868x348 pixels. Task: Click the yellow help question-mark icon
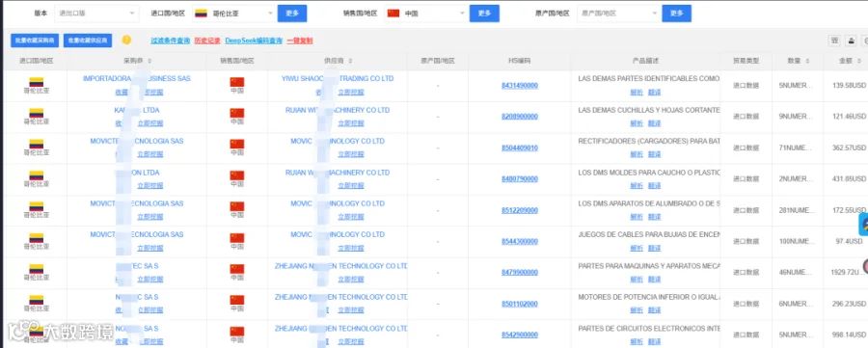126,40
